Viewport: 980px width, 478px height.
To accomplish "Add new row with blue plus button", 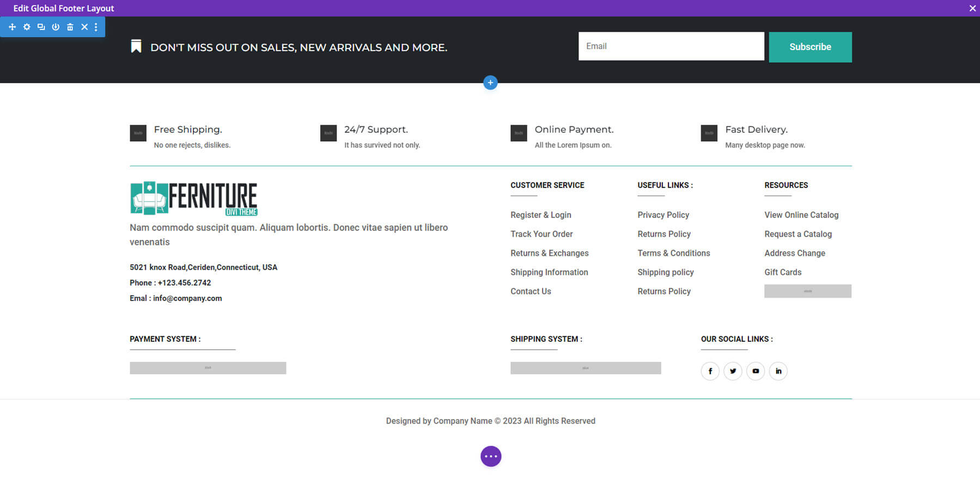I will tap(490, 83).
